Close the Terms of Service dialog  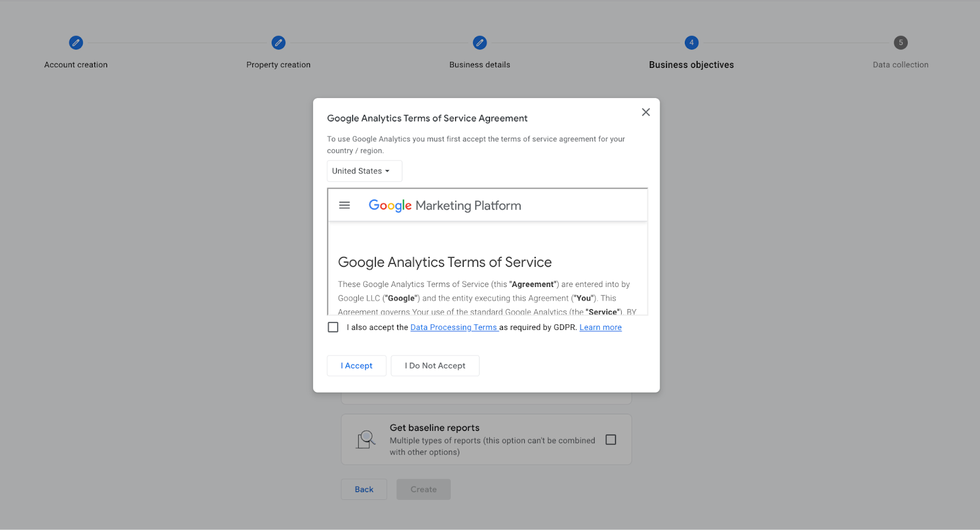tap(646, 112)
